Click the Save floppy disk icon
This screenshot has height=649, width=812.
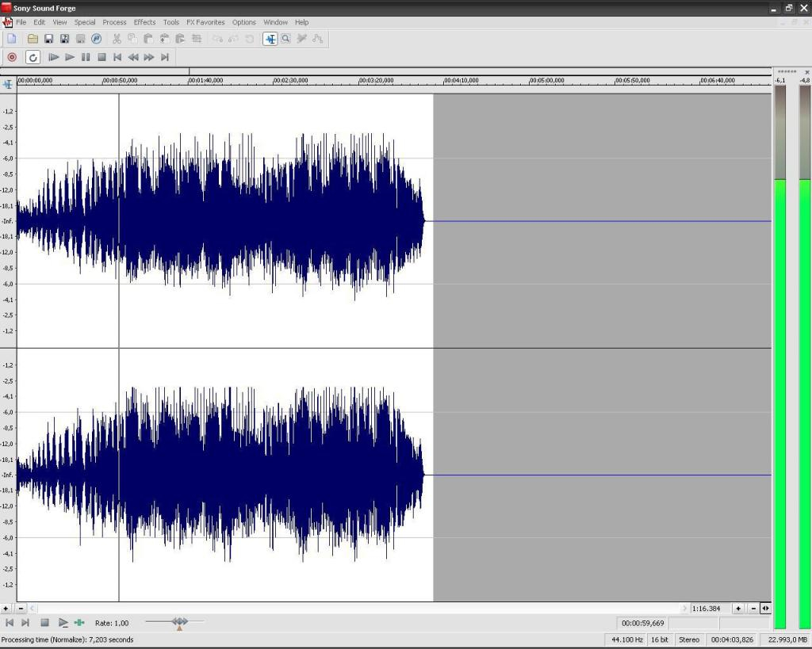pos(48,39)
